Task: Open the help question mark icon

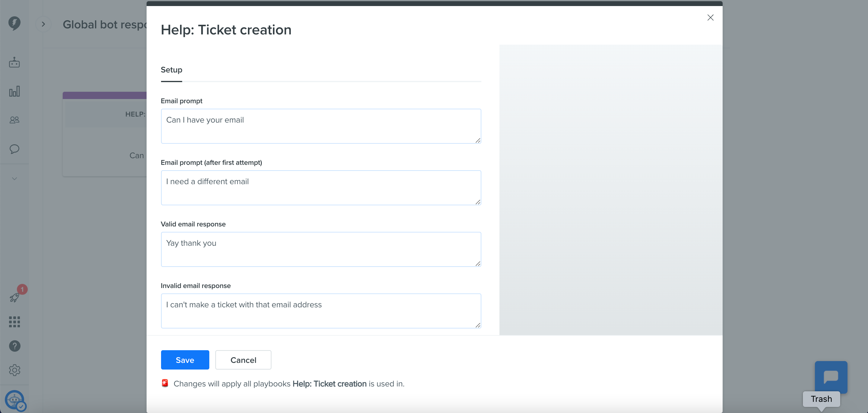Action: point(14,346)
